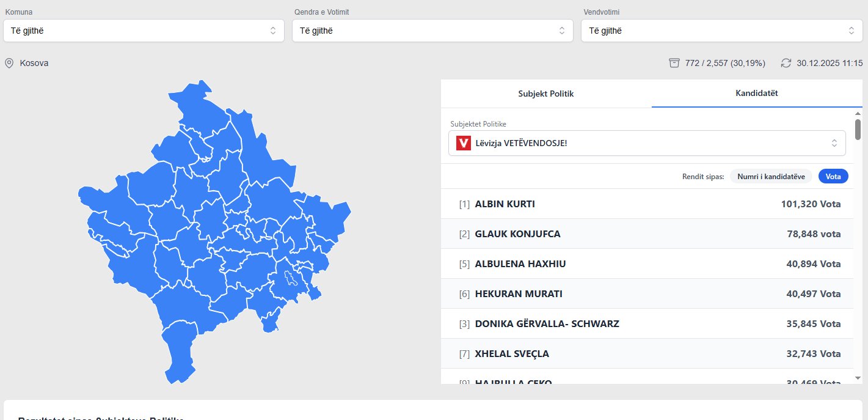
Task: Switch to the Subjekt Politik tab
Action: (x=545, y=94)
